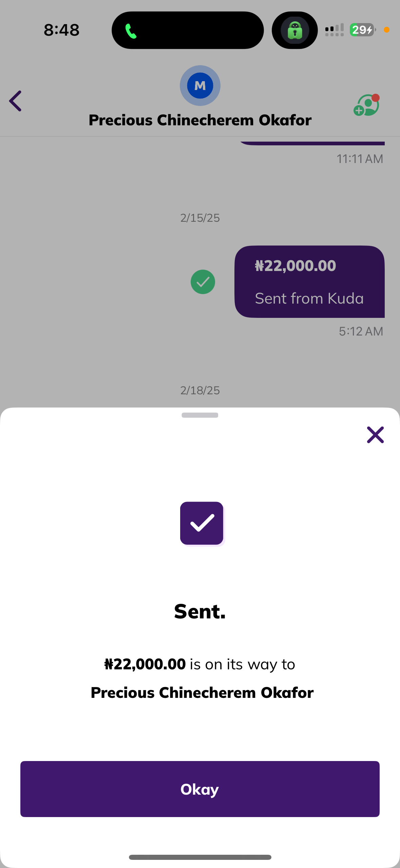This screenshot has width=400, height=868.
Task: Tap the green phone call indicator
Action: 131,31
